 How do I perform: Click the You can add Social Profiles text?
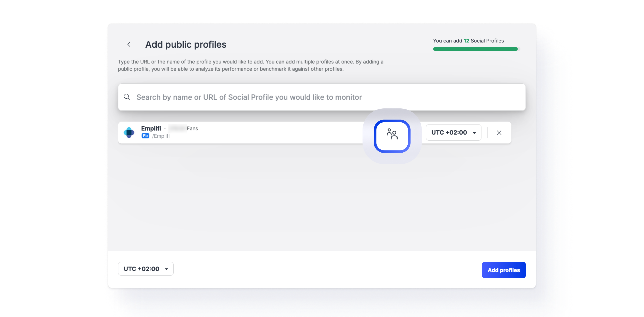tap(447, 41)
